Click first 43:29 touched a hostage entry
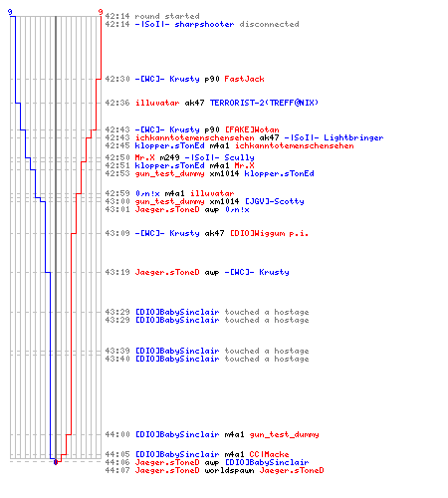Viewport: 448px width, 498px height. (x=207, y=312)
